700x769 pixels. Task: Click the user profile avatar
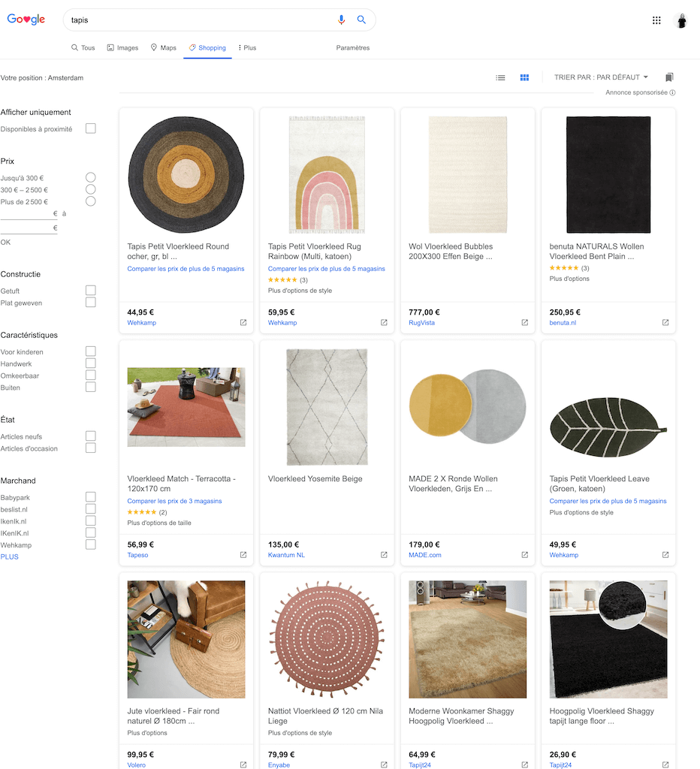pyautogui.click(x=681, y=20)
